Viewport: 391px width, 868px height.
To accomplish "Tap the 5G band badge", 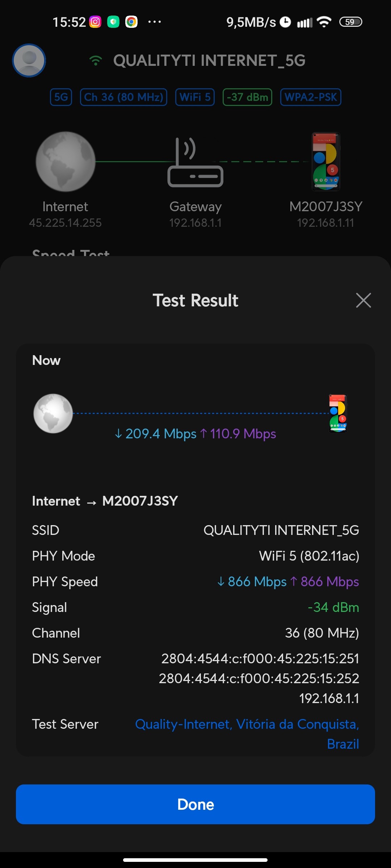I will (61, 97).
